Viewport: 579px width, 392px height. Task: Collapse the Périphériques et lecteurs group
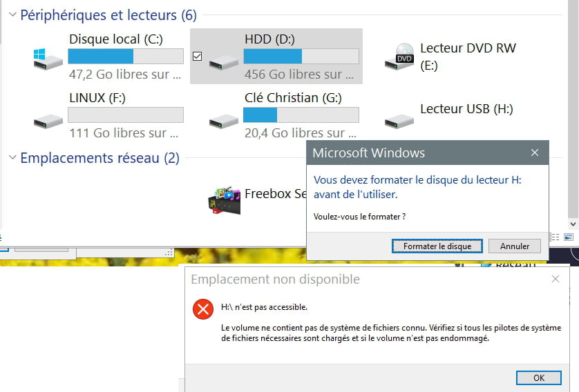[x=12, y=14]
